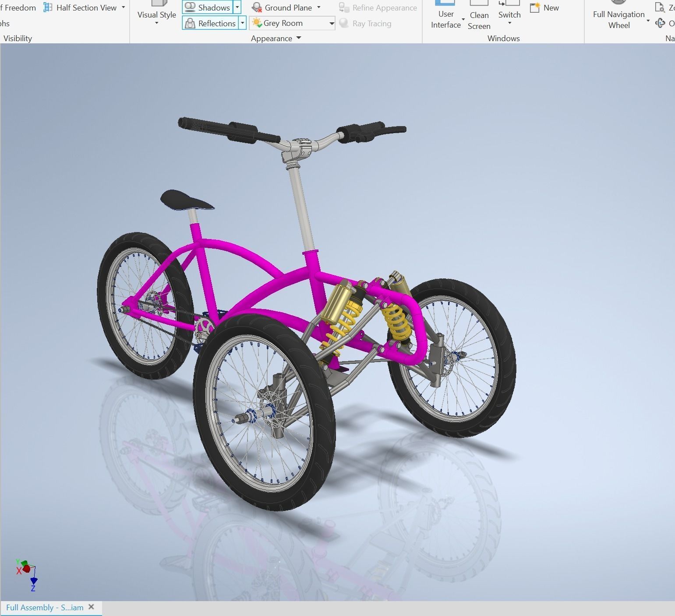This screenshot has height=616, width=675.
Task: Click the Ground Plane icon
Action: (257, 7)
